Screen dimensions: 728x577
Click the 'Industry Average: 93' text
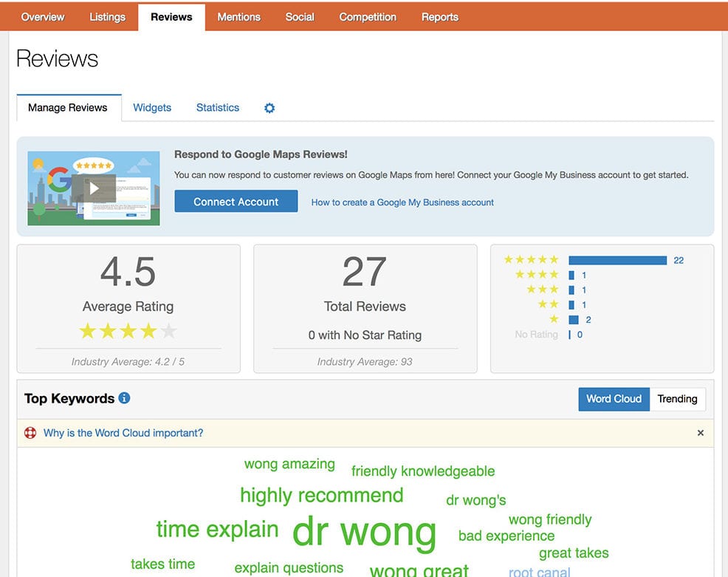point(365,362)
